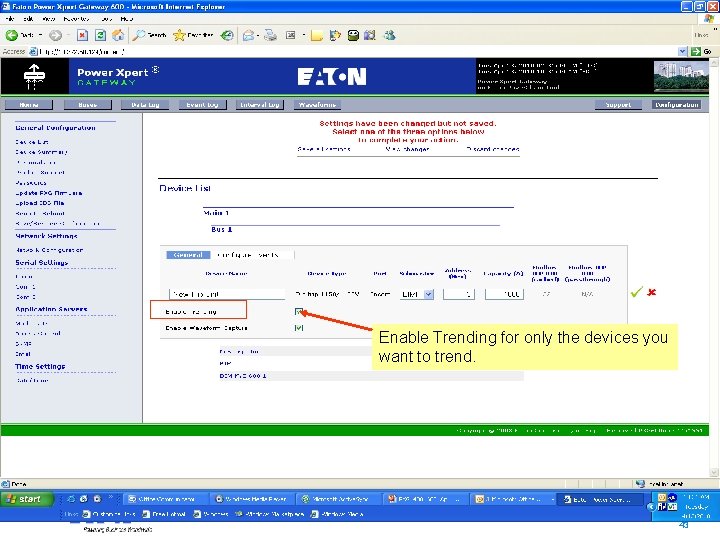Viewport: 720px width, 540px height.
Task: Open the back history dropdown arrow
Action: point(40,35)
